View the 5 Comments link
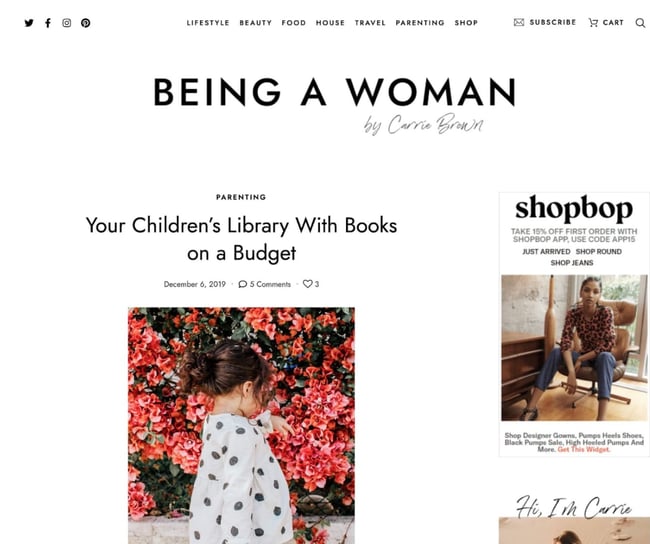This screenshot has height=544, width=650. [265, 284]
